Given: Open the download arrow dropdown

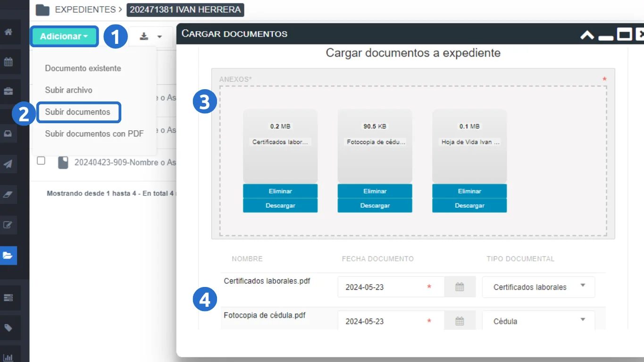Looking at the screenshot, I should click(x=151, y=36).
